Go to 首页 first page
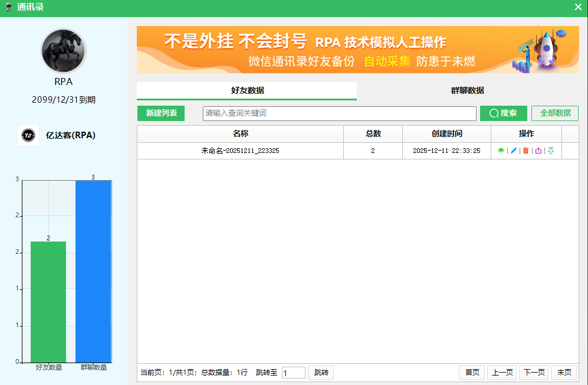The width and height of the screenshot is (588, 385). (472, 373)
